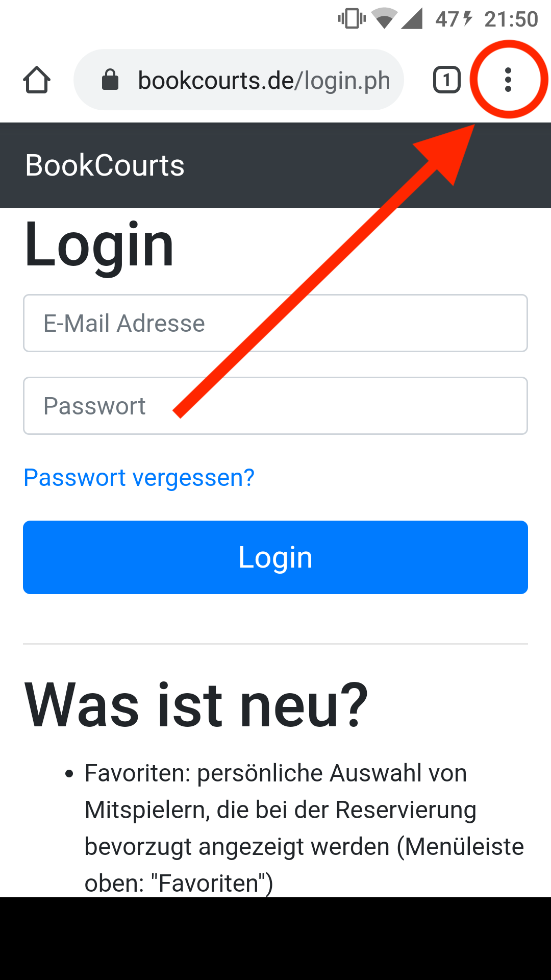Tap the Wi-Fi status icon
The width and height of the screenshot is (551, 980).
(x=385, y=19)
